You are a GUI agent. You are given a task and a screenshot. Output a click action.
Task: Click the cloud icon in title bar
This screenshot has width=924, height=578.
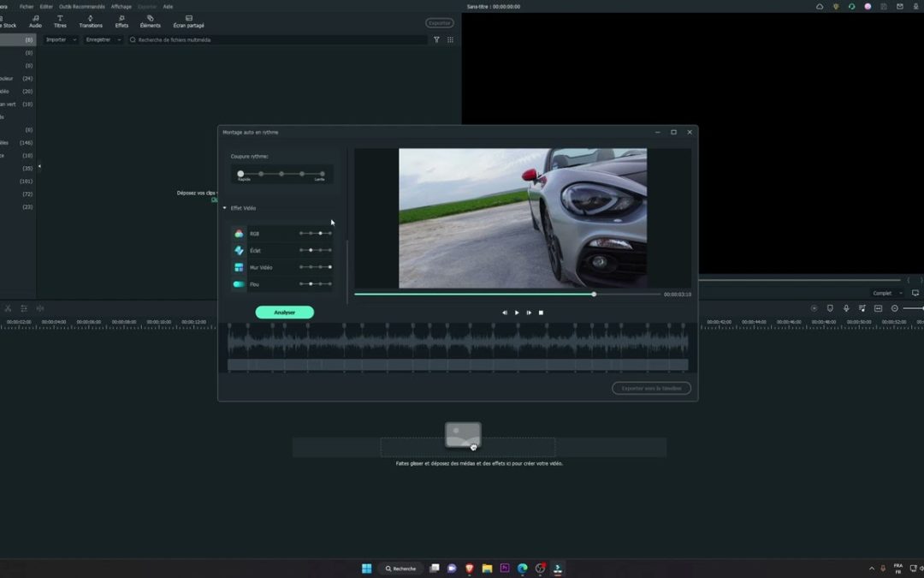(x=820, y=7)
